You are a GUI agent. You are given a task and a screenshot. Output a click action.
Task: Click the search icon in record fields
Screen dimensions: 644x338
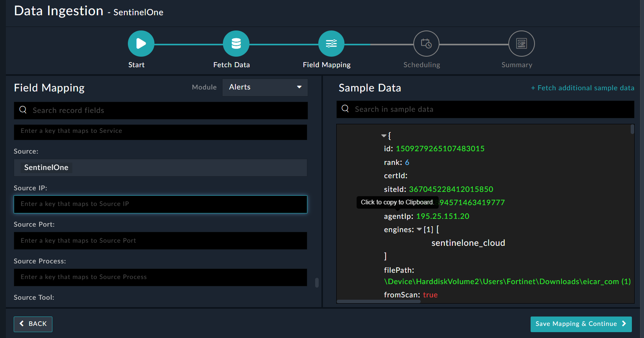(23, 110)
